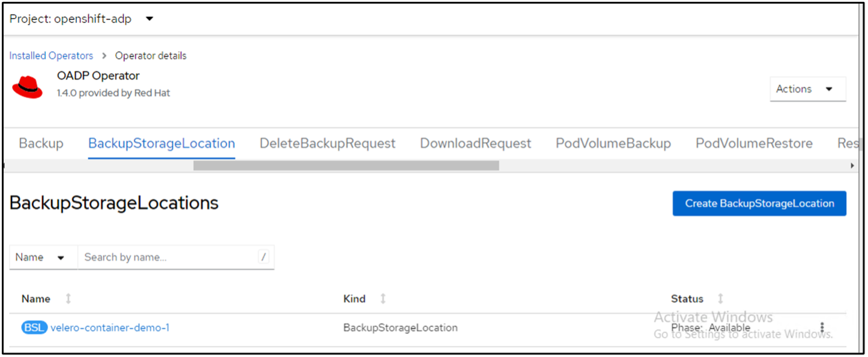Image resolution: width=868 pixels, height=357 pixels.
Task: Open the Installed Operators breadcrumb link
Action: coord(51,56)
